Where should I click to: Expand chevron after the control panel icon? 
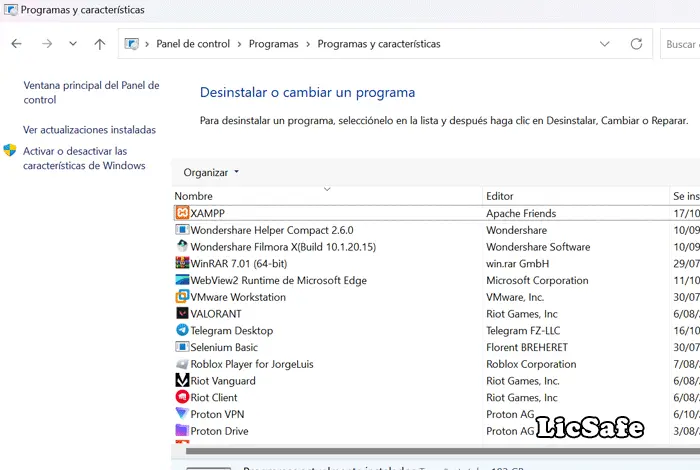click(x=147, y=44)
